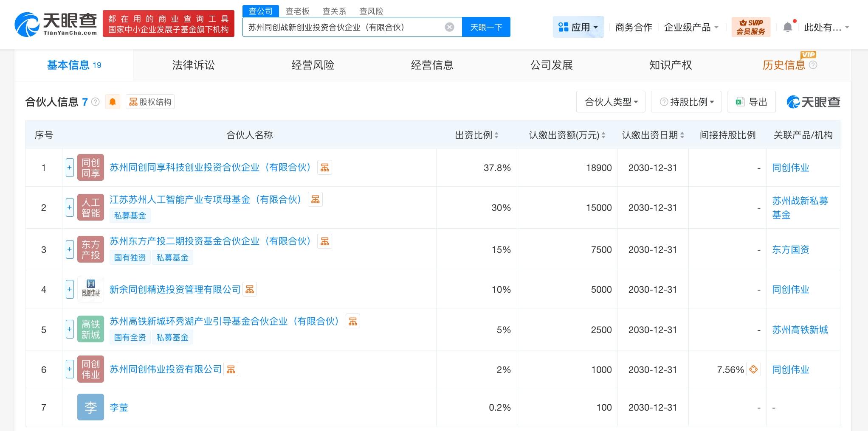This screenshot has height=431, width=868.
Task: Open the user account dropdown 此处有…
Action: tap(826, 27)
